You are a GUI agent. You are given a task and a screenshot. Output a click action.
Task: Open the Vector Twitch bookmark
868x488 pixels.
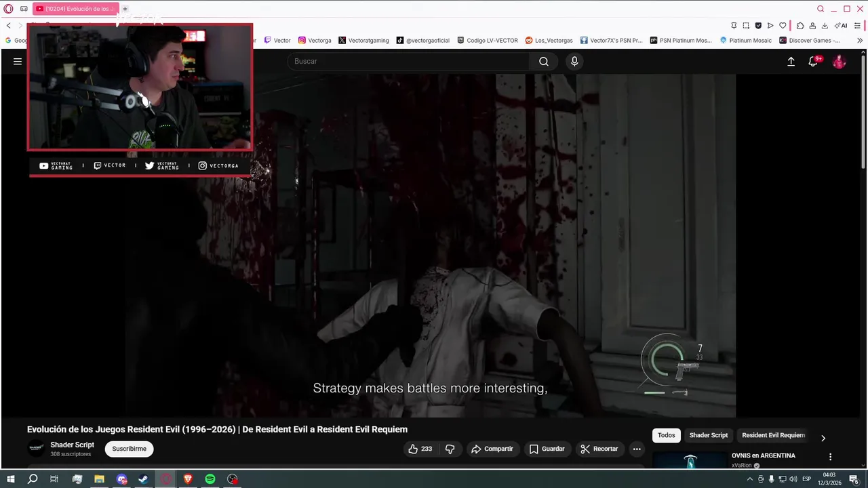277,41
